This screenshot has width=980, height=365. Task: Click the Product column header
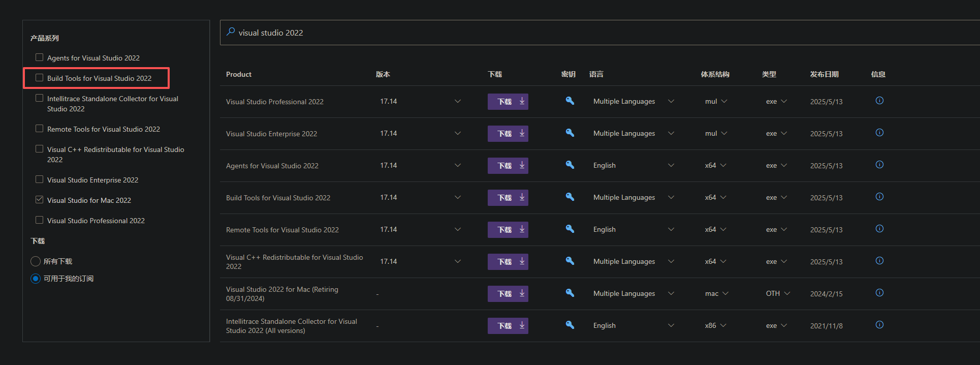tap(239, 74)
